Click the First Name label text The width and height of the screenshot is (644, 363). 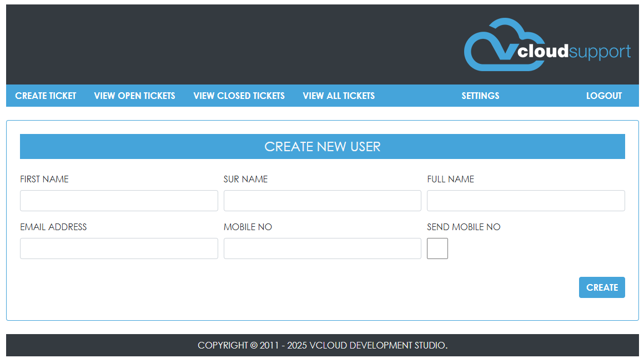pyautogui.click(x=44, y=179)
